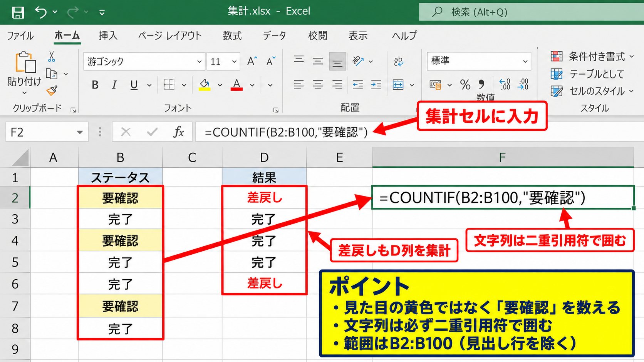644x362 pixels.
Task: Click the Copy icon in clipboard group
Action: click(x=52, y=73)
